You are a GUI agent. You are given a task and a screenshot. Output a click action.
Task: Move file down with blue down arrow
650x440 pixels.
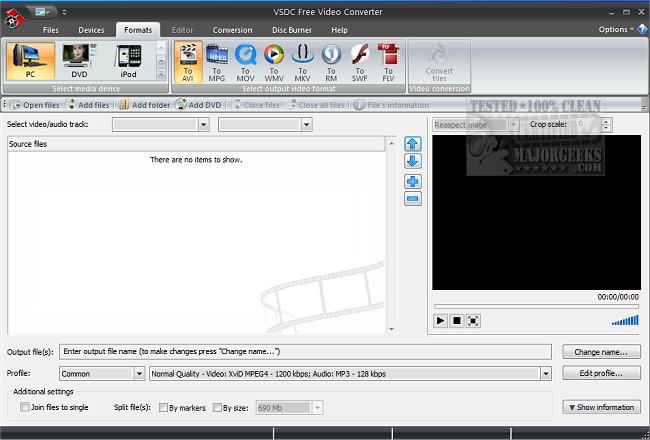[x=412, y=161]
